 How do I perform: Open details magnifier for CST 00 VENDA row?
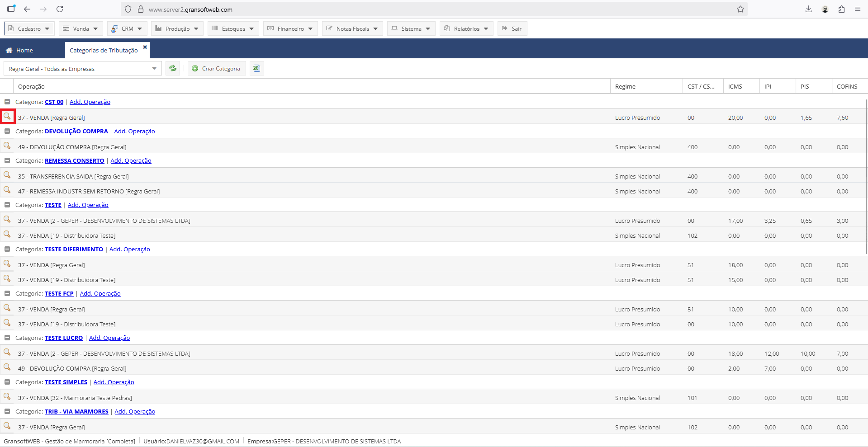[x=7, y=117]
